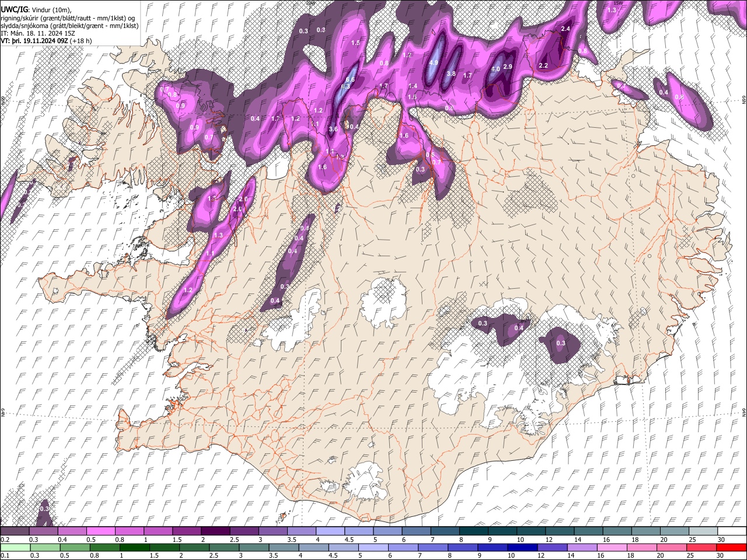This screenshot has width=747, height=560.
Task: Click the 'rigning/skúrir' legend description line
Action: [68, 18]
